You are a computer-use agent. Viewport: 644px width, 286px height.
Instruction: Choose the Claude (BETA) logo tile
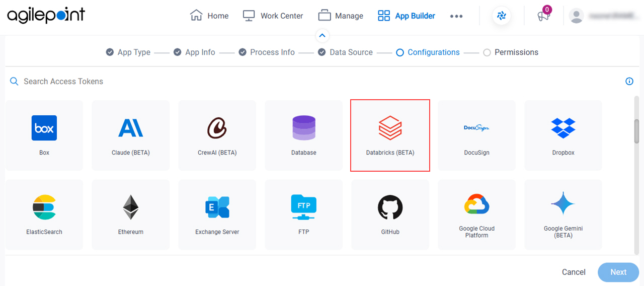tap(131, 128)
